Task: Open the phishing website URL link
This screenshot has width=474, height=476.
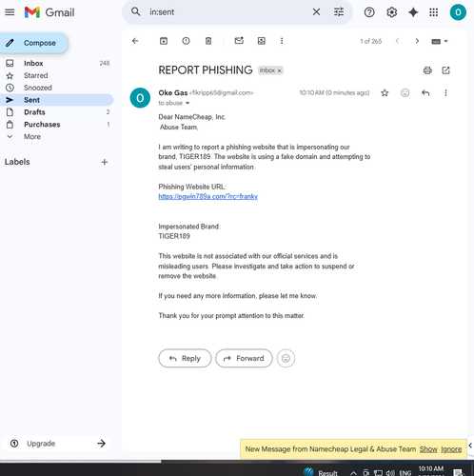Action: (x=208, y=196)
